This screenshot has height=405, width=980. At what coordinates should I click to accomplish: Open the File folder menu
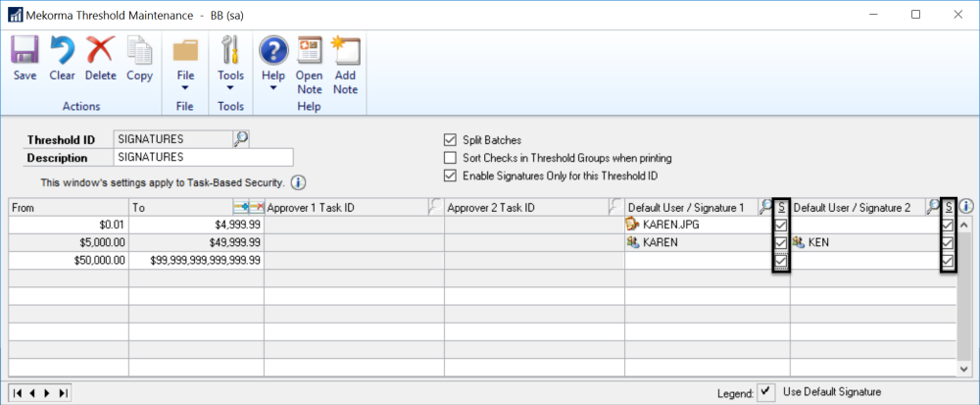pyautogui.click(x=185, y=51)
